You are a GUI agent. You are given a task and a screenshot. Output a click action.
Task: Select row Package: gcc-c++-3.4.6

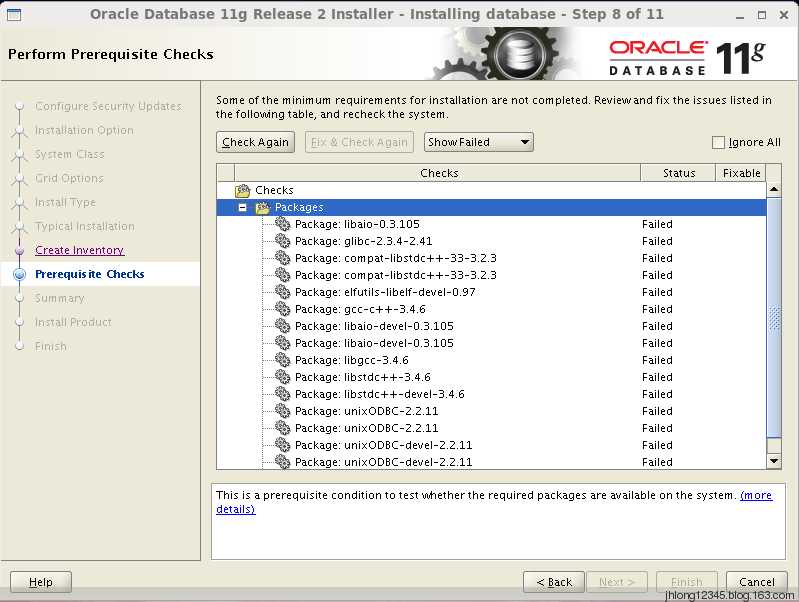click(491, 309)
